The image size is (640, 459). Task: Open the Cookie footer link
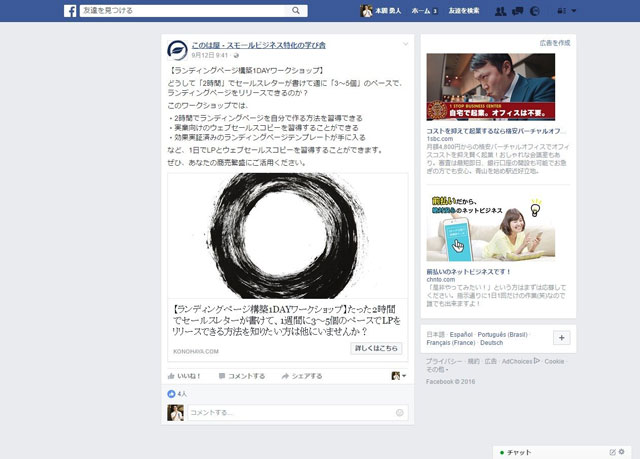pyautogui.click(x=554, y=361)
